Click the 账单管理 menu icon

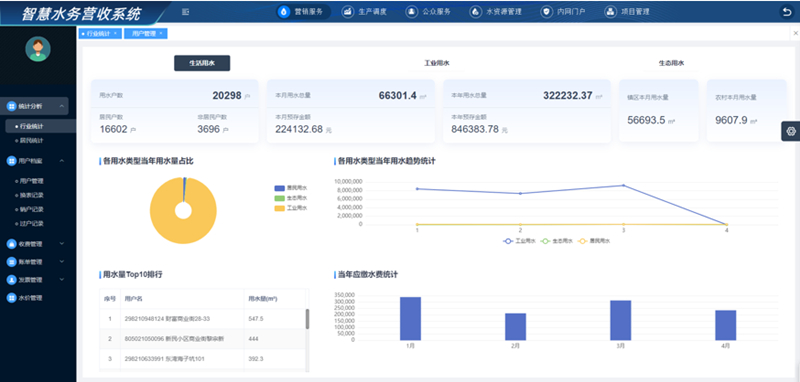pyautogui.click(x=11, y=262)
